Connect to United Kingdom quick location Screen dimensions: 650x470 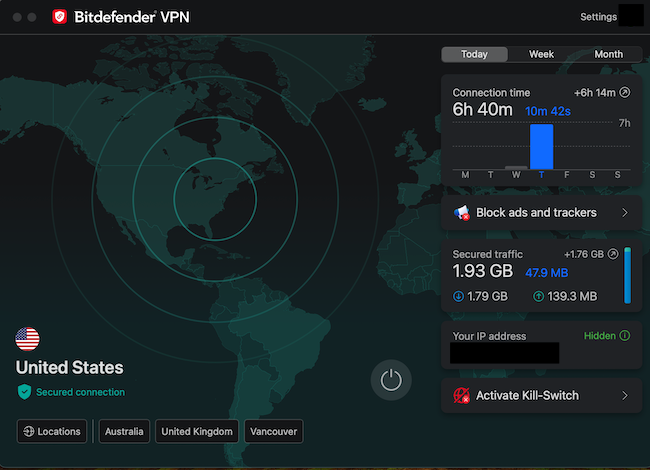tap(197, 431)
